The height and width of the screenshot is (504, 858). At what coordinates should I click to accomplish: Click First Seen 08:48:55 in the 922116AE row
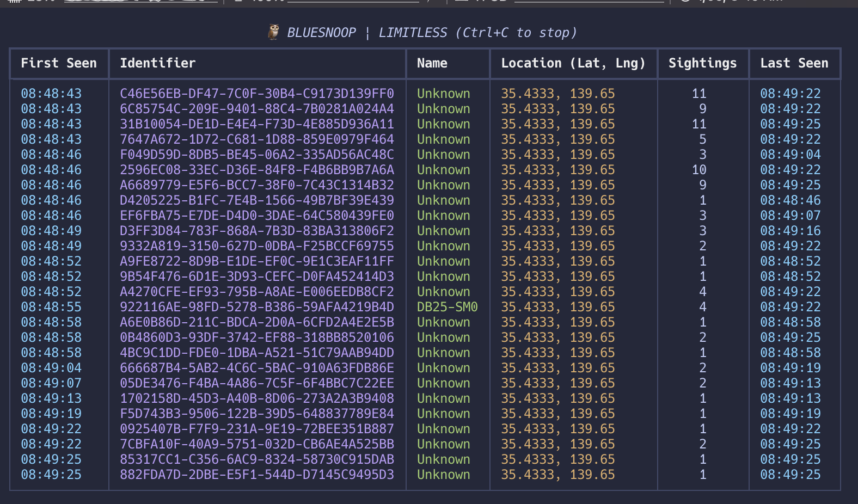[51, 307]
